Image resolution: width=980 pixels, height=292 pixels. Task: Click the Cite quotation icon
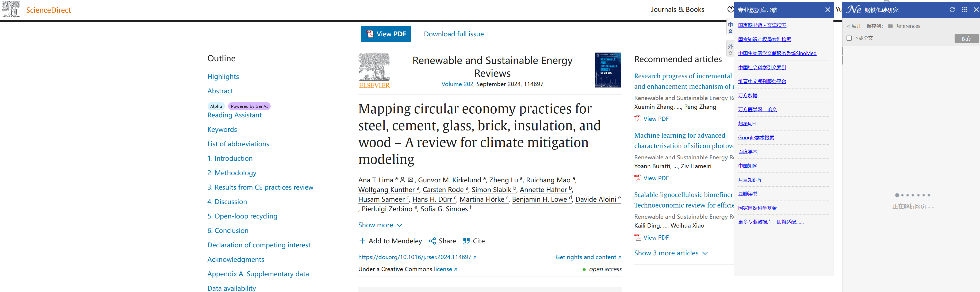pos(466,241)
